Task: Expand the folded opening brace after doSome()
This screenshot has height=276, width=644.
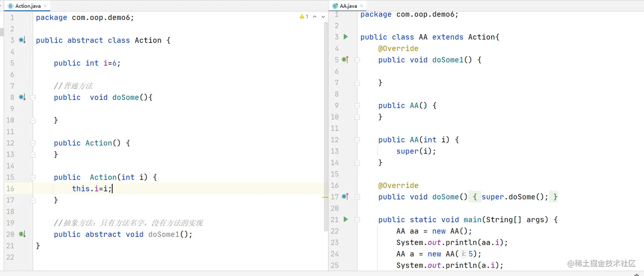Action: [474, 197]
